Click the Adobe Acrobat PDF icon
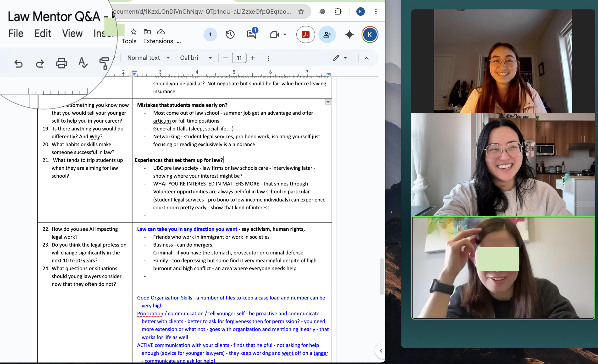 (305, 34)
